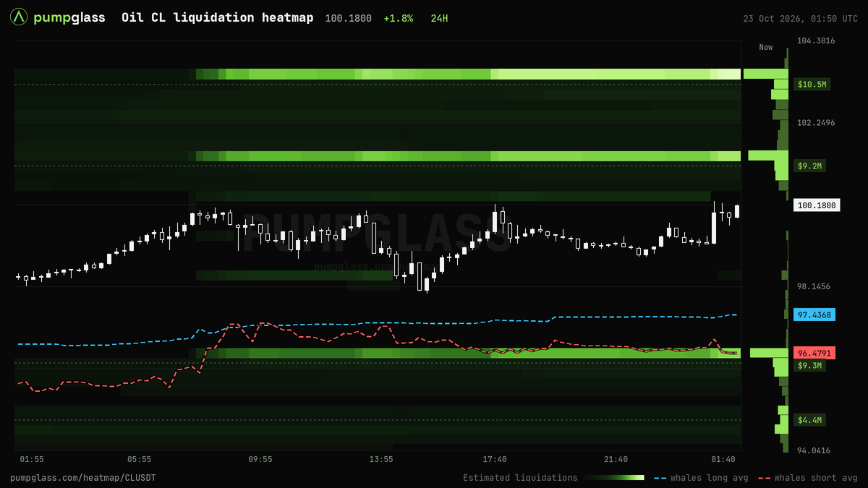Click the red 96.4791 whales short tag
The width and height of the screenshot is (868, 488).
[x=814, y=354]
